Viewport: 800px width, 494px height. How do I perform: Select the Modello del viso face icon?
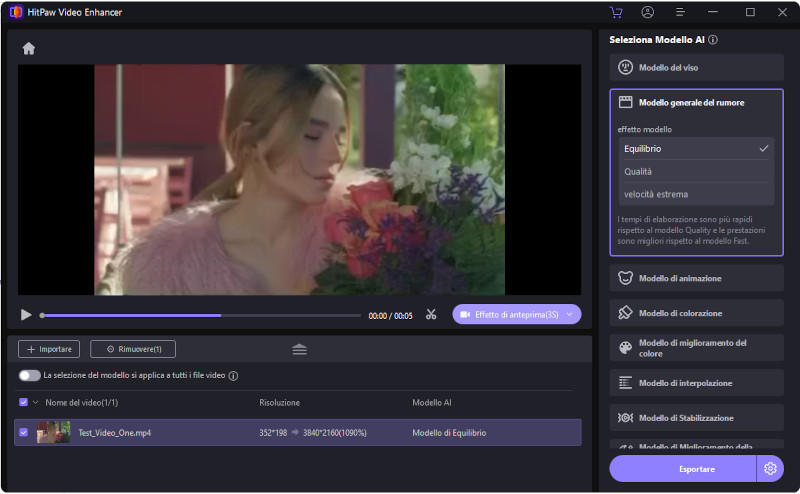(x=625, y=67)
